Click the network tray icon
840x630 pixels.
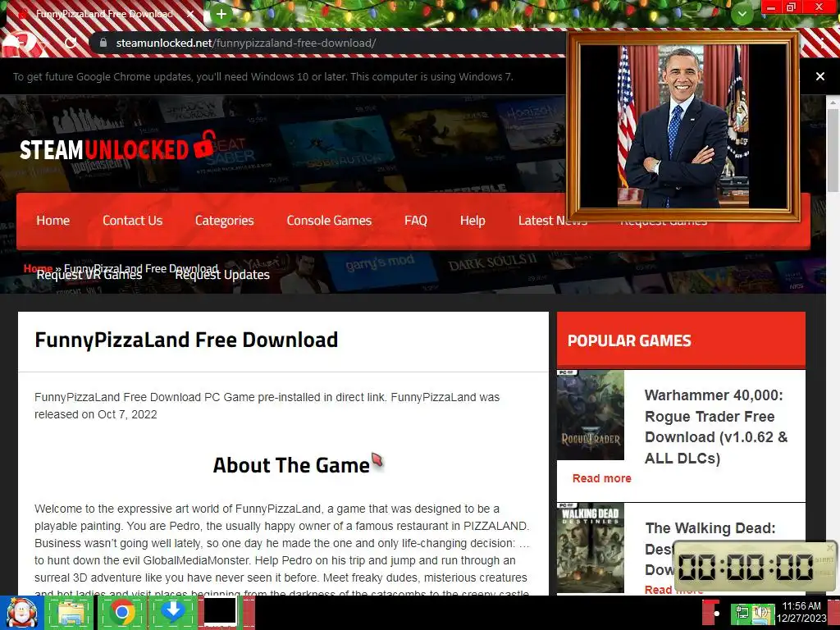pos(742,613)
